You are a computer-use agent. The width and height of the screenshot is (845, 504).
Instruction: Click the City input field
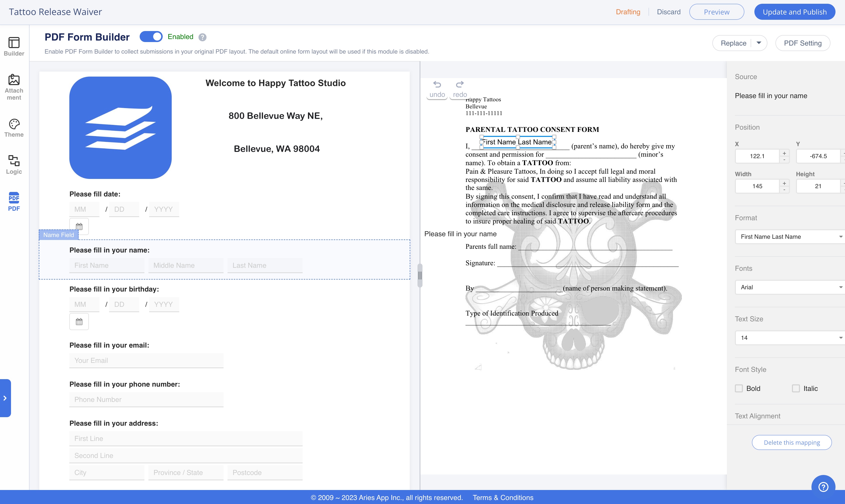point(107,473)
